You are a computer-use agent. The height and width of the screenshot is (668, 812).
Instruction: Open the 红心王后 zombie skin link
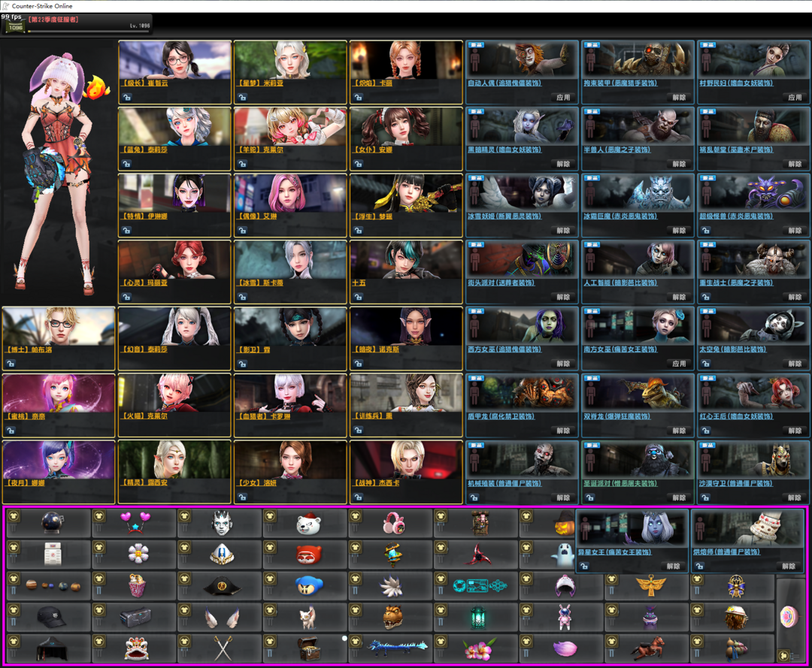pyautogui.click(x=736, y=416)
